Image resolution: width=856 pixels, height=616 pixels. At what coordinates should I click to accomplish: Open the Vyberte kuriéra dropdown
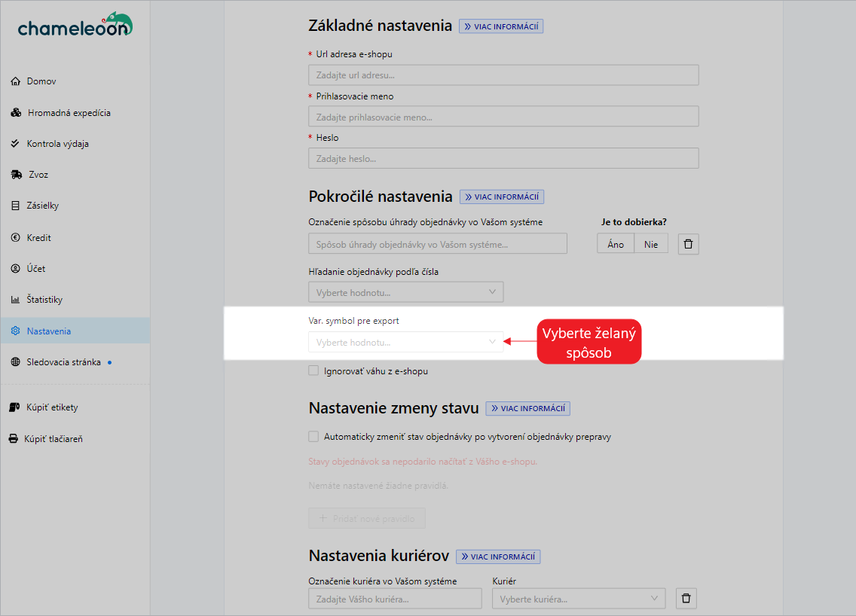coord(578,598)
